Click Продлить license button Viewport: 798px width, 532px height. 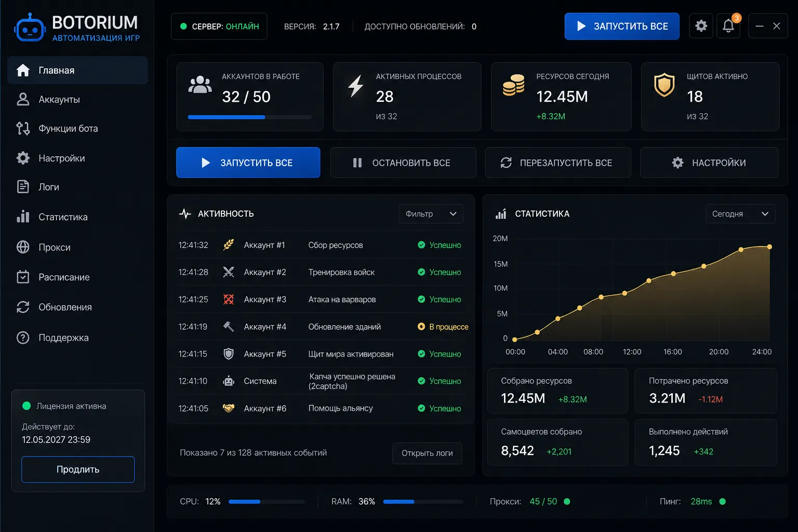click(x=78, y=469)
